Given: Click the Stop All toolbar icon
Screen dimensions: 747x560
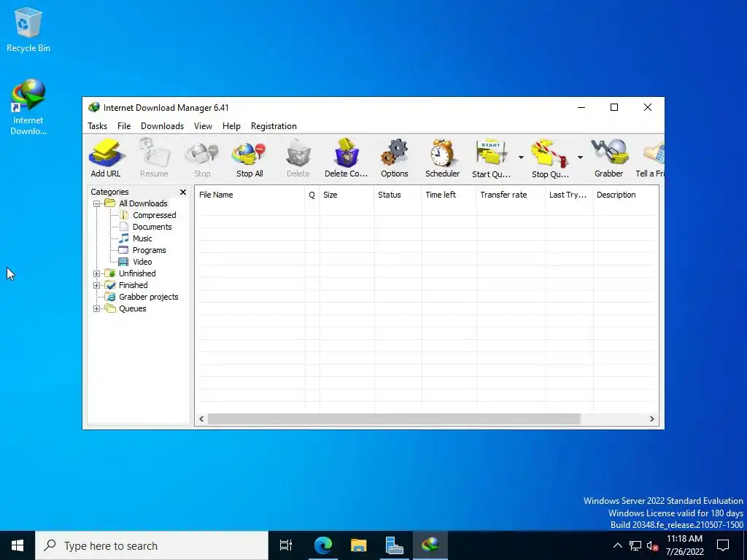Looking at the screenshot, I should point(249,158).
